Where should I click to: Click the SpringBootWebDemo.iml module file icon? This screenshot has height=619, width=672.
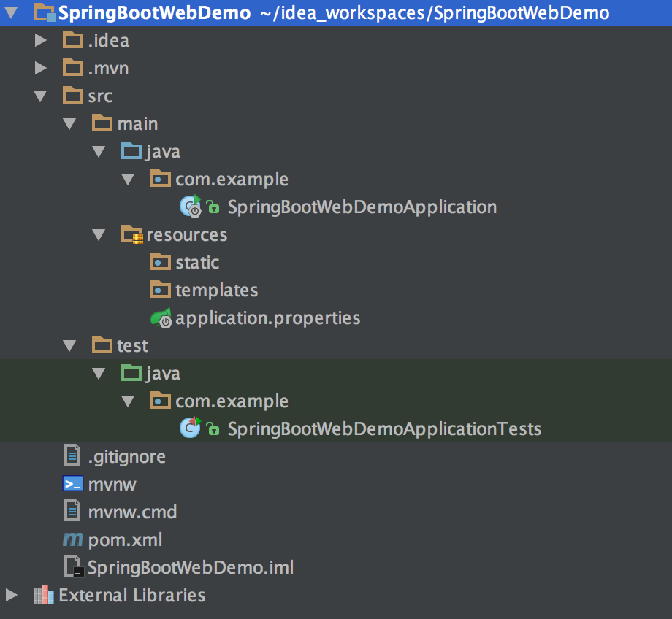74,566
